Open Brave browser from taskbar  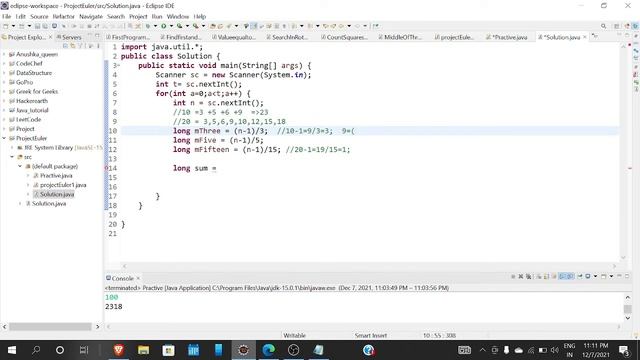pyautogui.click(x=118, y=350)
